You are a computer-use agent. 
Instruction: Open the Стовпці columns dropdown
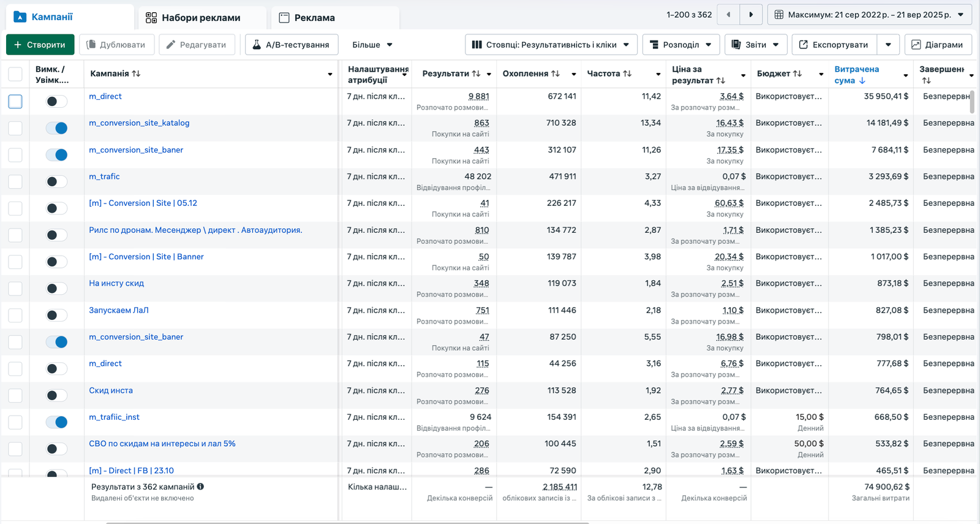pyautogui.click(x=551, y=45)
